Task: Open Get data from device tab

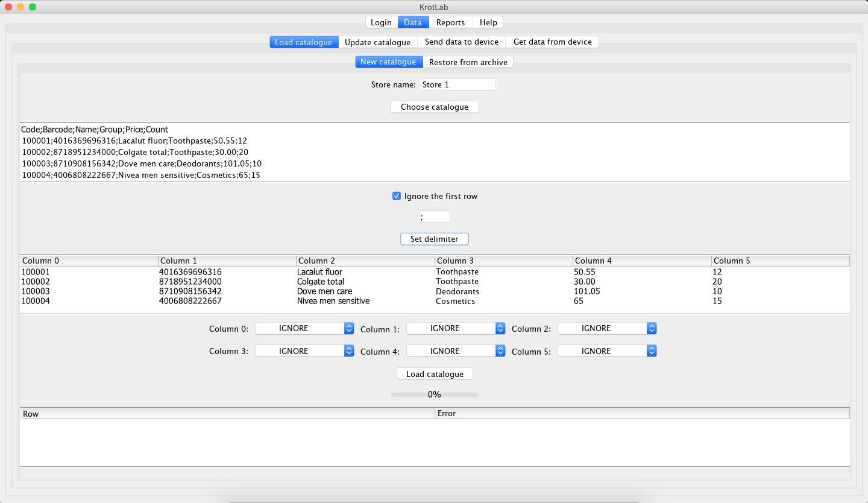Action: pos(553,42)
